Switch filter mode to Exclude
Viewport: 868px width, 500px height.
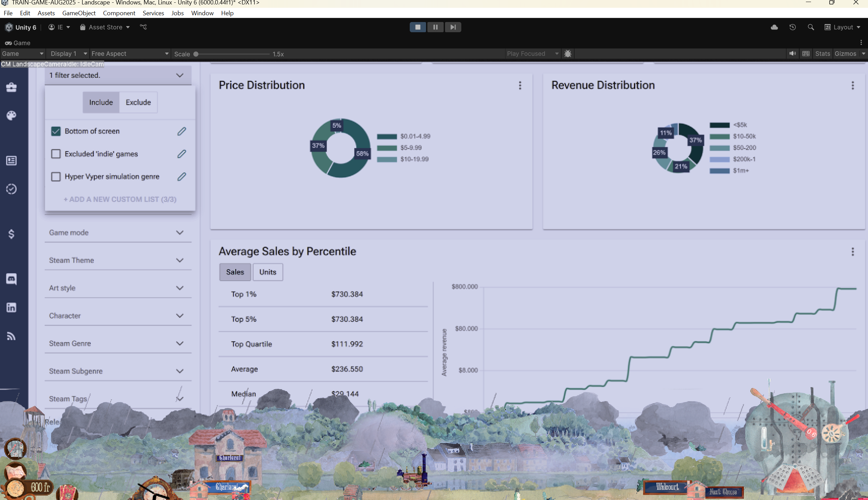coord(138,102)
